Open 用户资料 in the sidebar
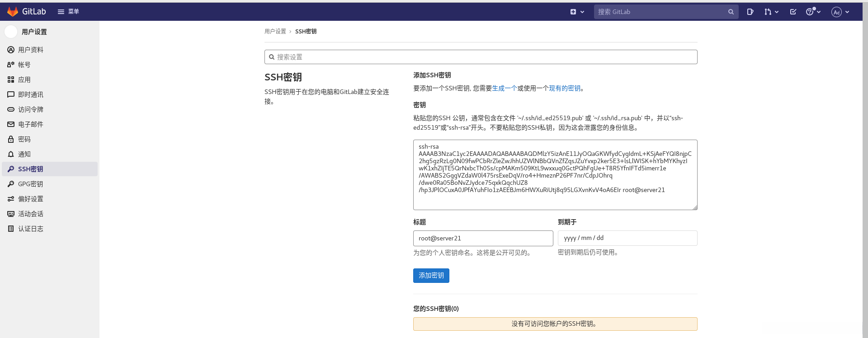The width and height of the screenshot is (868, 338). tap(31, 50)
